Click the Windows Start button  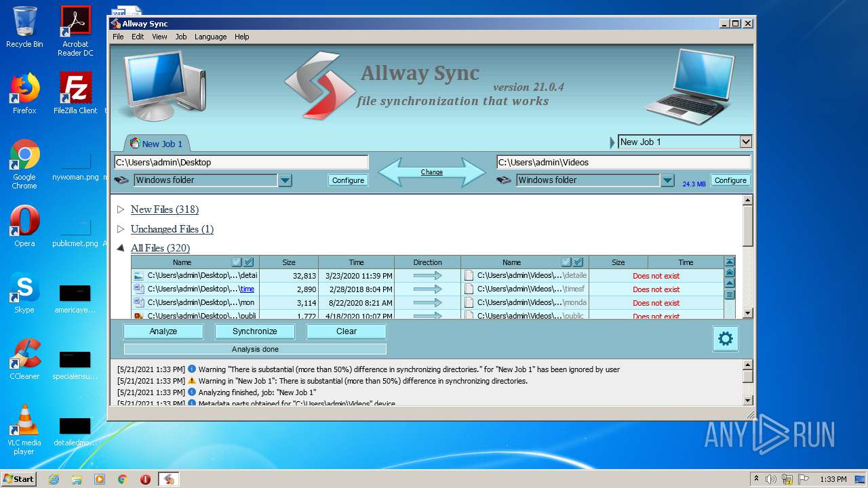click(19, 479)
